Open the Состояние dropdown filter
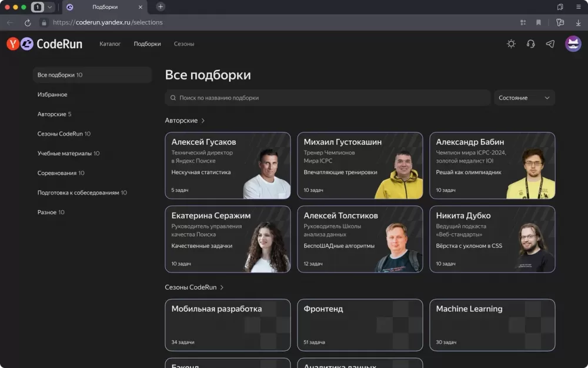This screenshot has height=368, width=588. click(524, 98)
